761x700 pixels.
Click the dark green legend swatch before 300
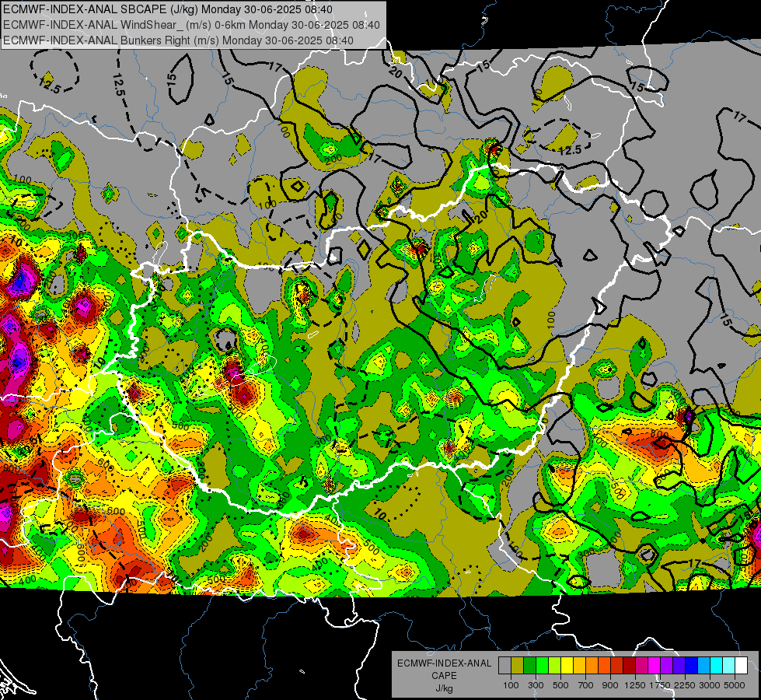tap(529, 665)
